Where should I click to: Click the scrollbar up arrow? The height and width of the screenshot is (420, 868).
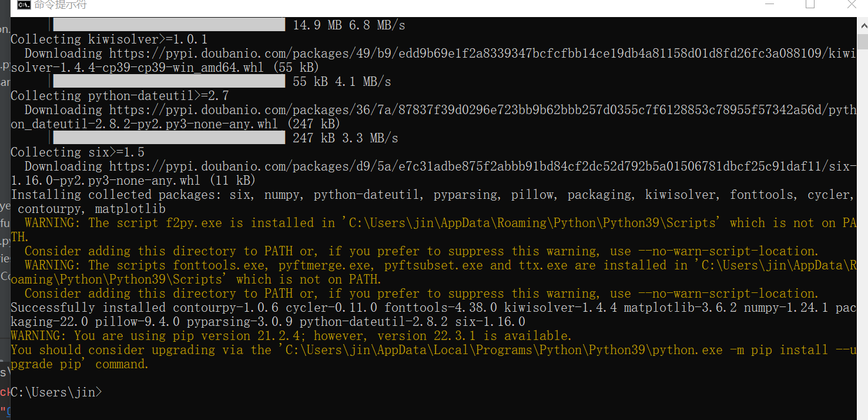[x=862, y=26]
